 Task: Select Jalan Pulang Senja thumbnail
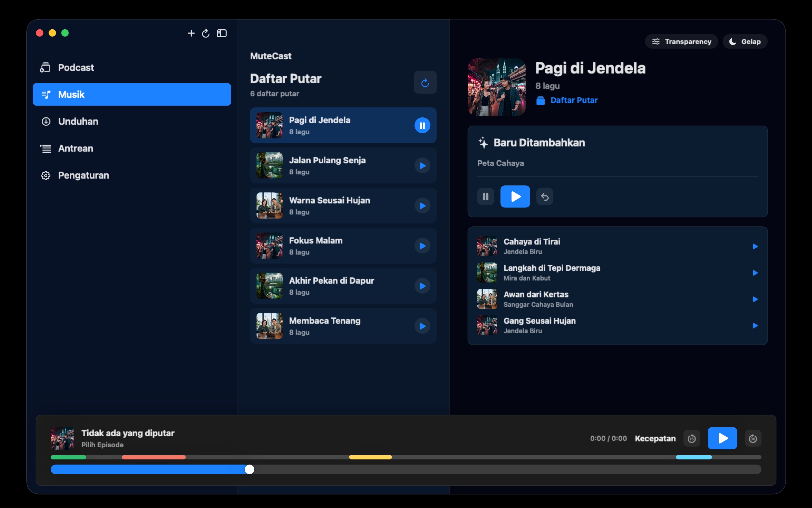pos(270,165)
